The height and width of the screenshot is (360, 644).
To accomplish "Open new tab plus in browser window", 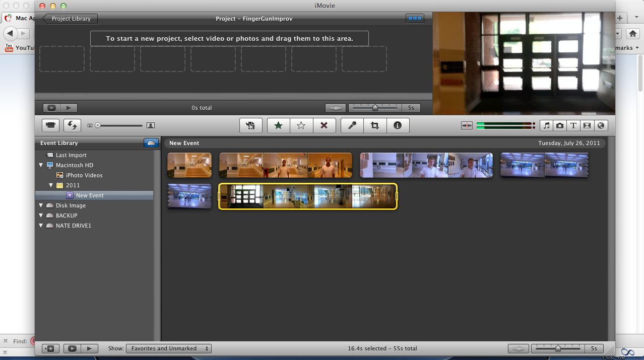I will (620, 18).
